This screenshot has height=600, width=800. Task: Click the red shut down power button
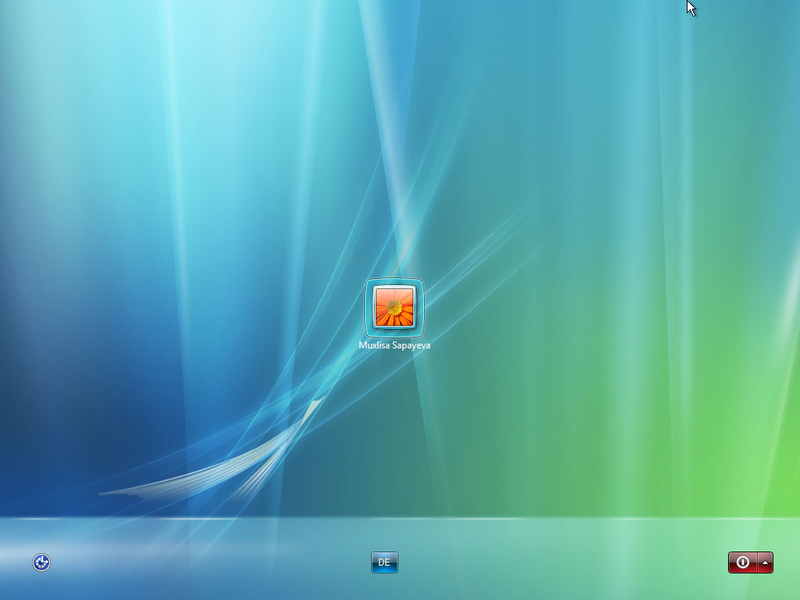(x=743, y=562)
